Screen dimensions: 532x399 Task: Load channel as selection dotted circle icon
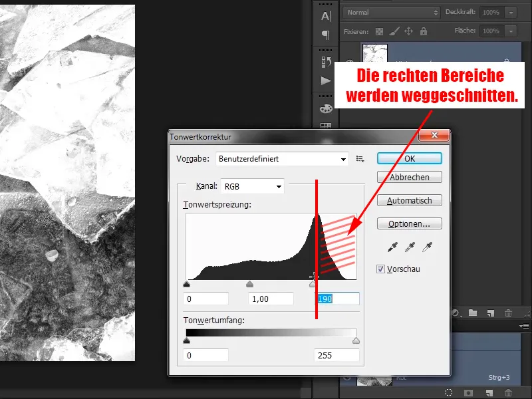[449, 393]
